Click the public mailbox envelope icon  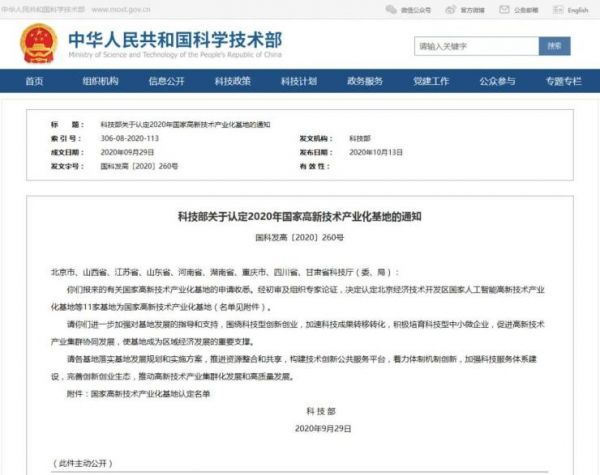(504, 10)
